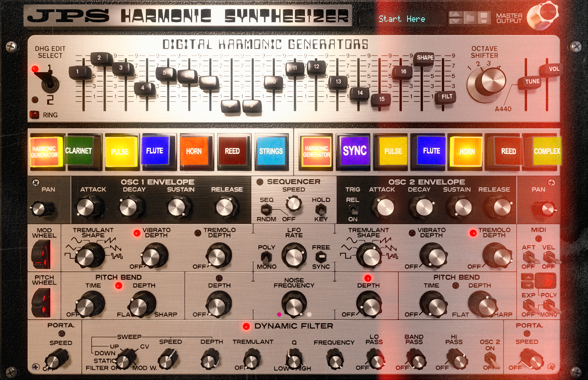Screen dimensions: 588x380
Task: Click the Pan knob beside Osc 1 Envelope
Action: pyautogui.click(x=41, y=209)
